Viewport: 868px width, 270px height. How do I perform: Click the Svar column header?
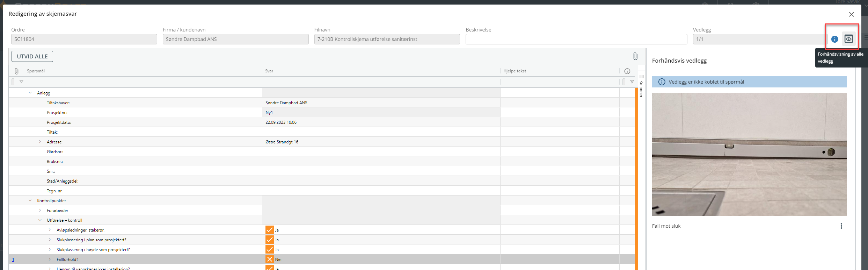pyautogui.click(x=381, y=71)
